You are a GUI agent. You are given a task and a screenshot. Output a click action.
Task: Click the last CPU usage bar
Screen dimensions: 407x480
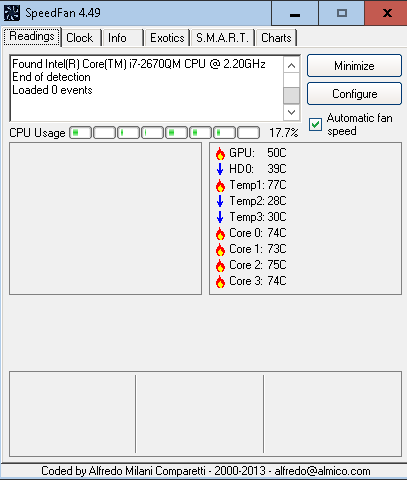coord(248,133)
